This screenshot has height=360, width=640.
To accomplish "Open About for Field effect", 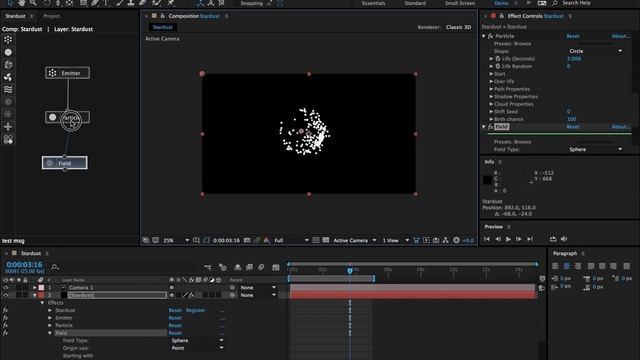I will pyautogui.click(x=621, y=127).
